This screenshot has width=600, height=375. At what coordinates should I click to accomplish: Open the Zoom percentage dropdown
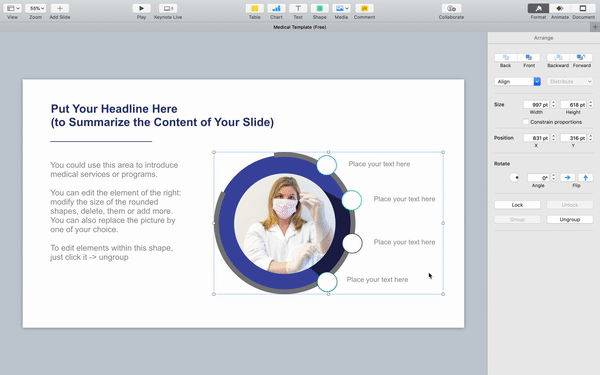coord(36,8)
